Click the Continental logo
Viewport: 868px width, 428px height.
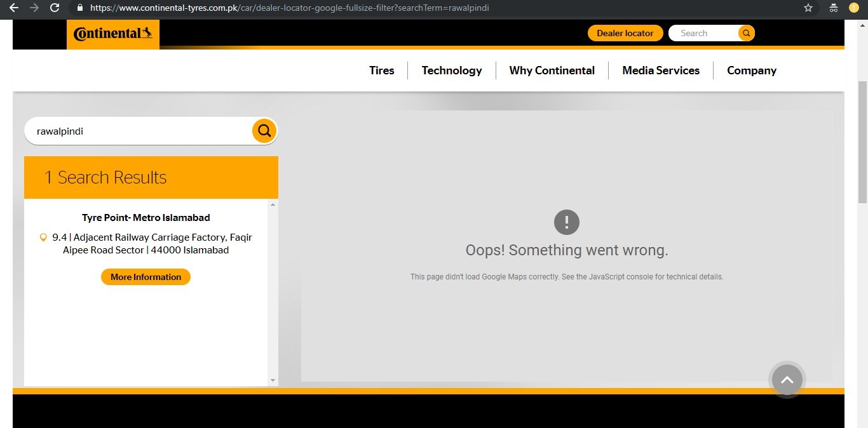[x=113, y=34]
